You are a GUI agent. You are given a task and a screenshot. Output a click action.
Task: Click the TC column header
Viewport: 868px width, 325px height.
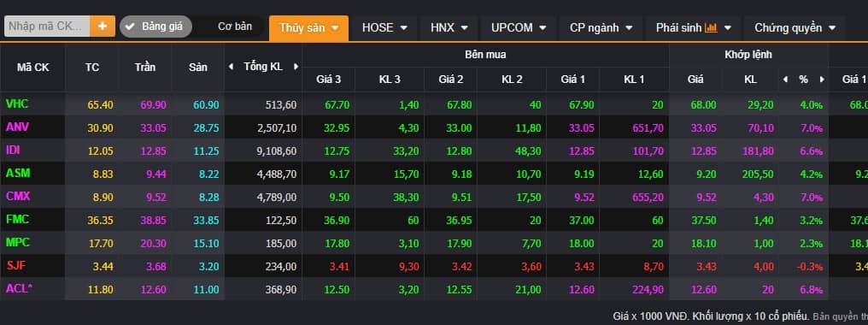(x=92, y=68)
